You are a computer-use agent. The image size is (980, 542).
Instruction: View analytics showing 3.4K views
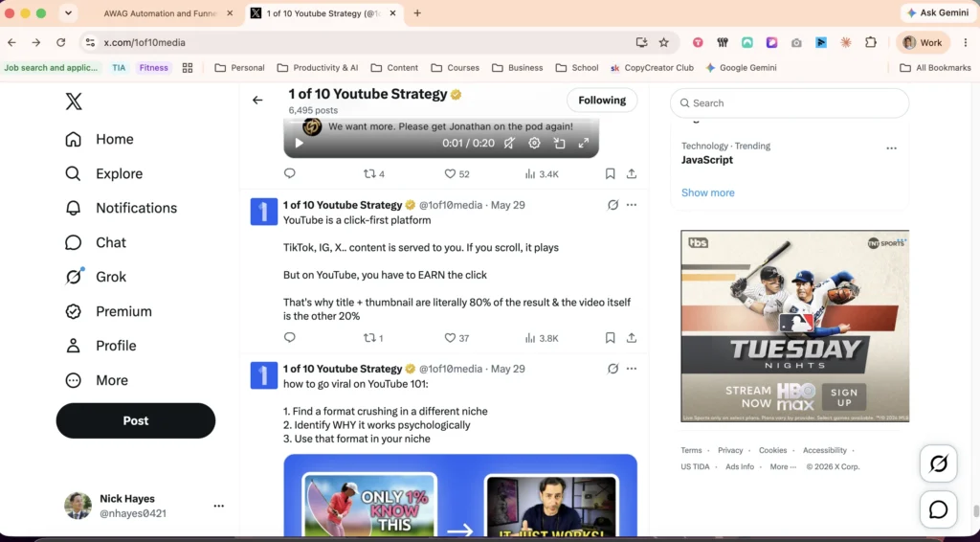pyautogui.click(x=542, y=173)
